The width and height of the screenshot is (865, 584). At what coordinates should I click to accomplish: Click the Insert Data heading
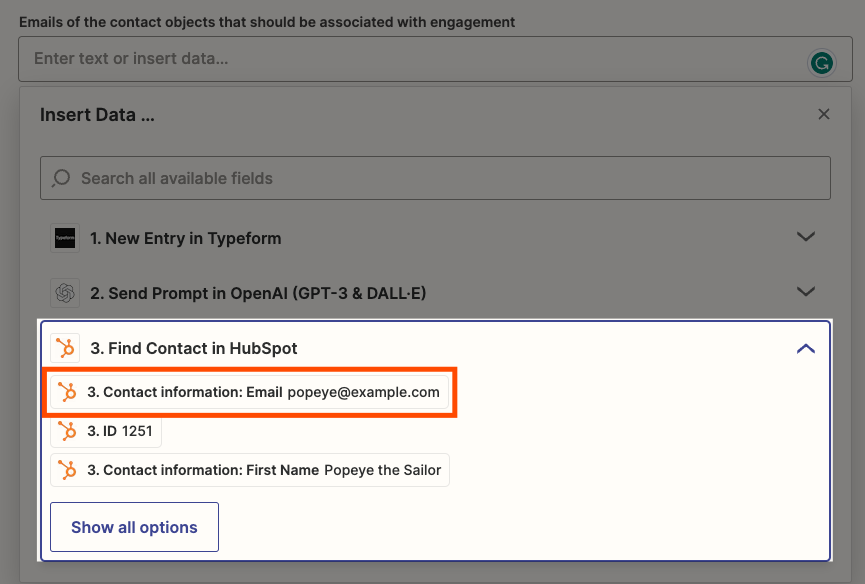tap(97, 115)
